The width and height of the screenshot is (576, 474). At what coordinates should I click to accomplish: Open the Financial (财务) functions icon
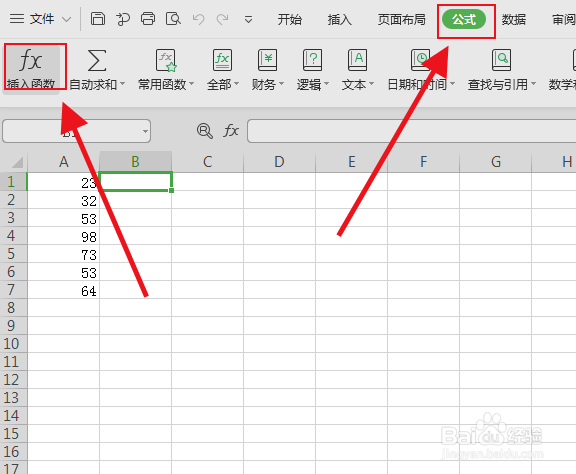267,60
